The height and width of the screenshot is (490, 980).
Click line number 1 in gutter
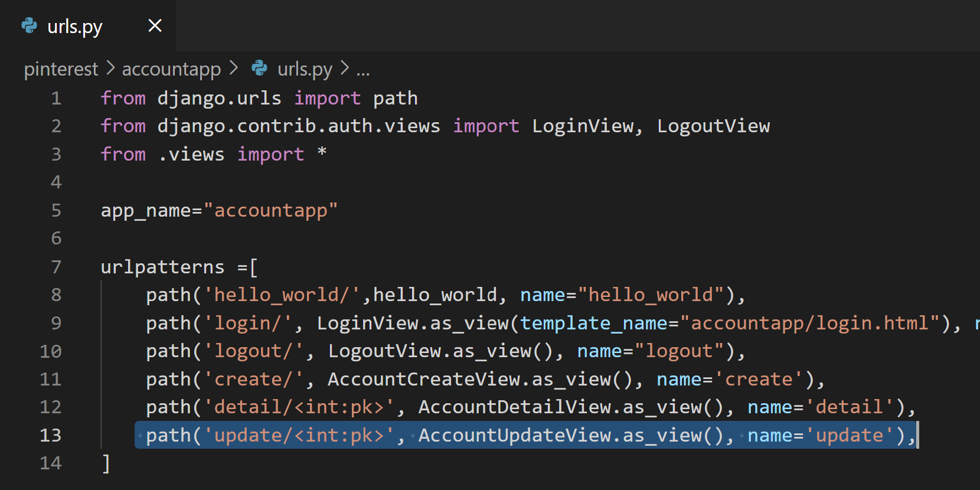click(x=56, y=98)
